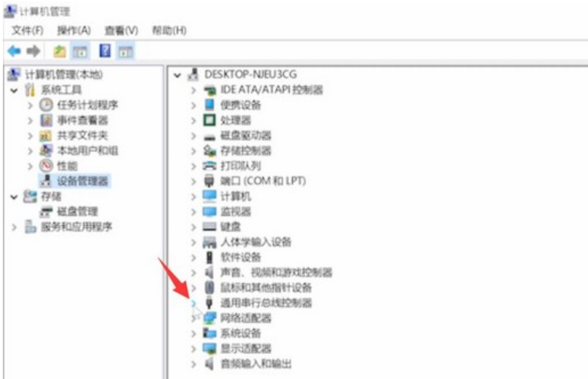Select 磁盘管理 under 存储

point(77,211)
